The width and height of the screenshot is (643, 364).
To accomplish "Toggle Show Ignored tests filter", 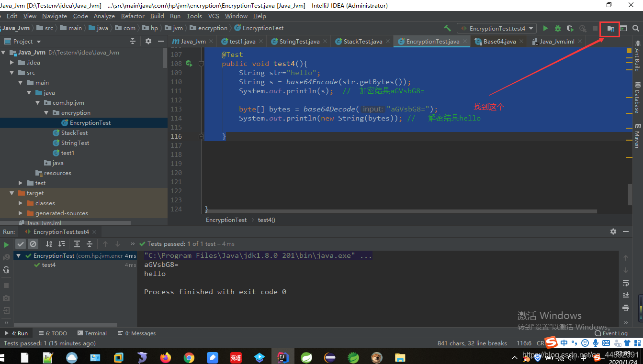I will [33, 244].
